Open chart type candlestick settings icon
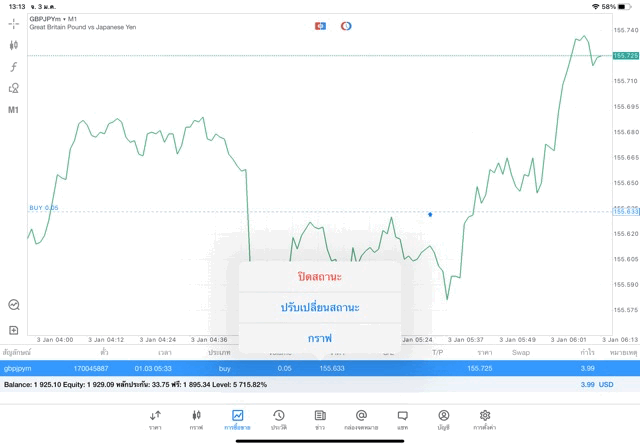640x447 pixels. 14,45
